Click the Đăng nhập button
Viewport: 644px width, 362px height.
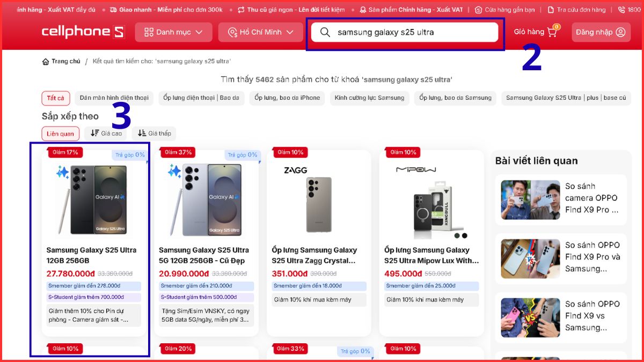coord(601,32)
